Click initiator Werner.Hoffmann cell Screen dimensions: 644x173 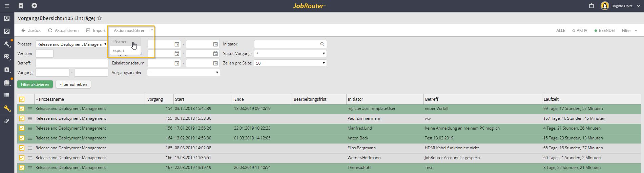tap(364, 158)
